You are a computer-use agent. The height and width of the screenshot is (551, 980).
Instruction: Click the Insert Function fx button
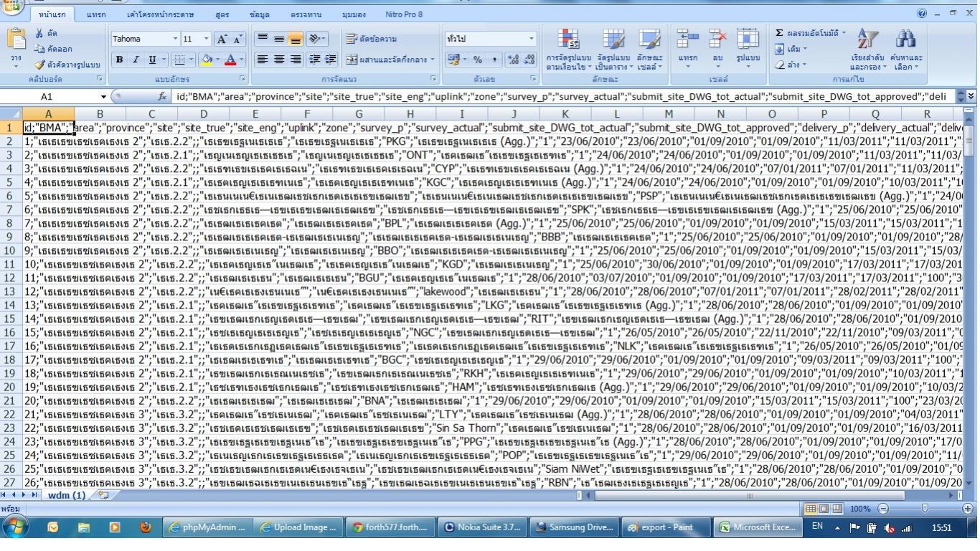pyautogui.click(x=163, y=96)
